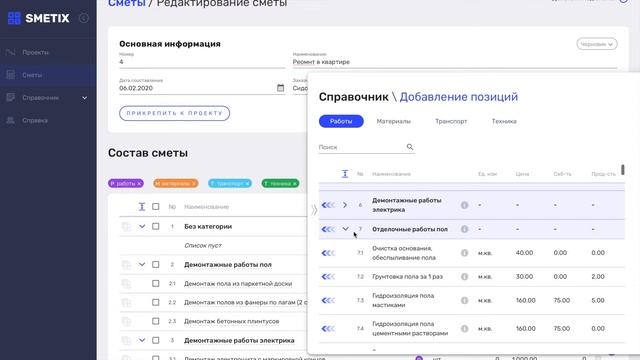This screenshot has height=360, width=640.
Task: Expand Демонтажные работы электрика in reference panel
Action: pyautogui.click(x=345, y=205)
